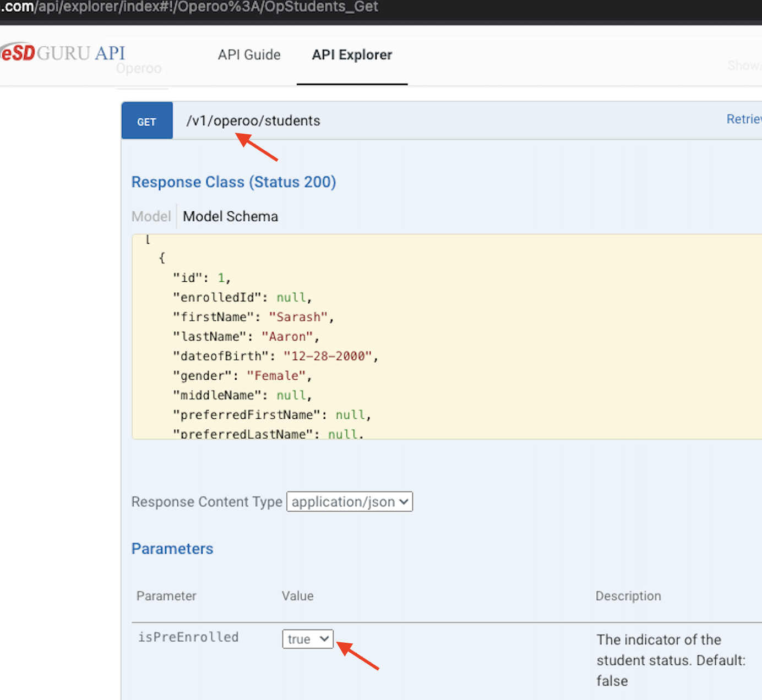Click the GET method button
This screenshot has width=762, height=700.
[146, 121]
